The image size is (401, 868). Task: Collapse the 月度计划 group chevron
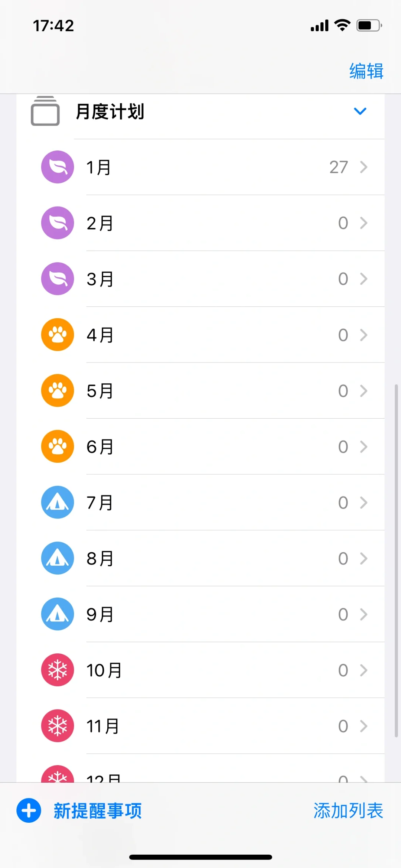point(360,111)
